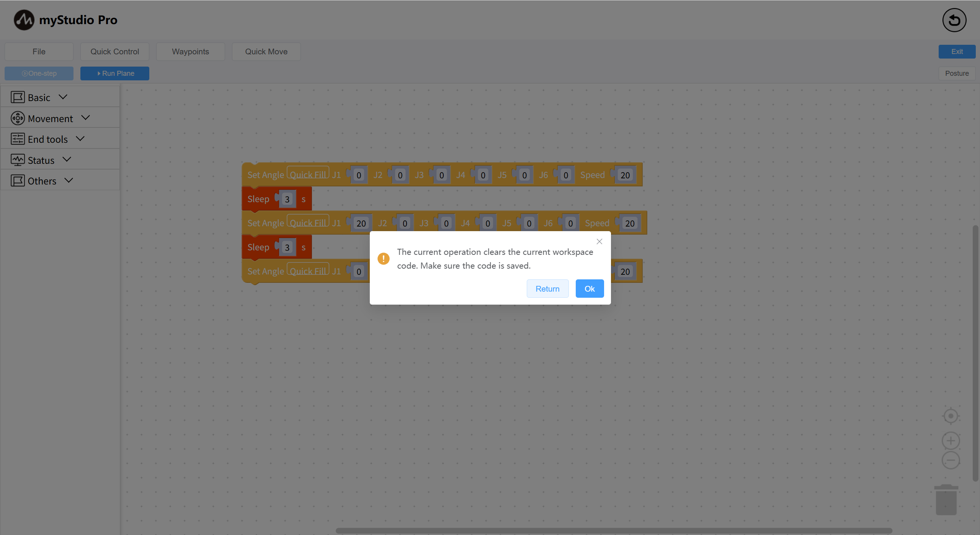The height and width of the screenshot is (535, 980).
Task: Expand the Others category chevron
Action: point(69,181)
